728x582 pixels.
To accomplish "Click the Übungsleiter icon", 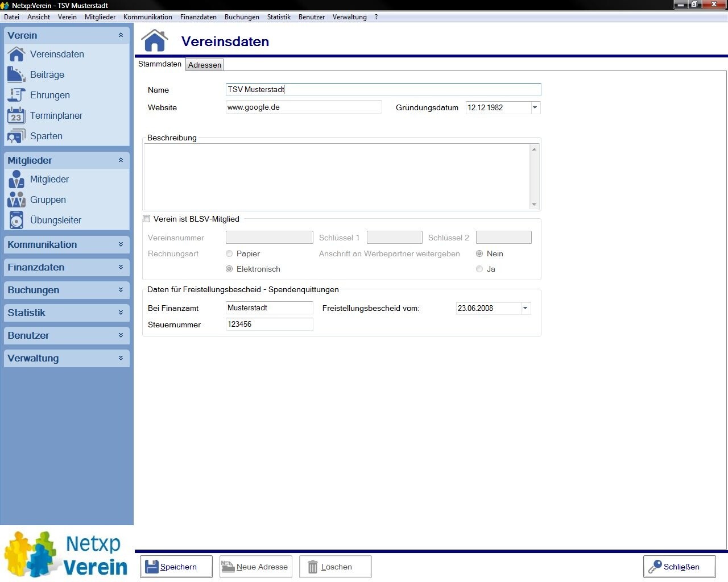I will pos(16,220).
